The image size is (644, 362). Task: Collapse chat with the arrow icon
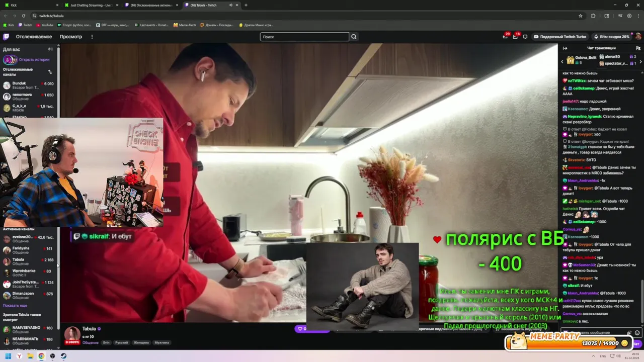coord(565,48)
